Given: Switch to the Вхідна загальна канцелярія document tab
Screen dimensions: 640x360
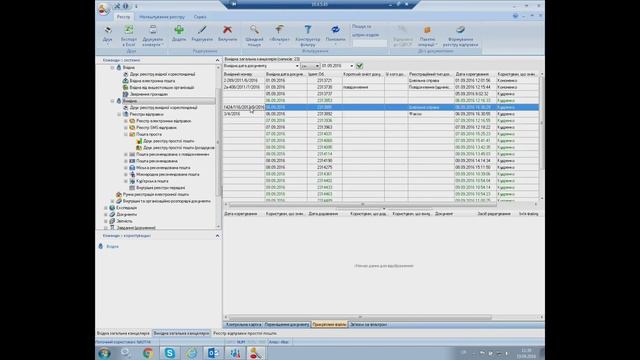Looking at the screenshot, I should 123,333.
